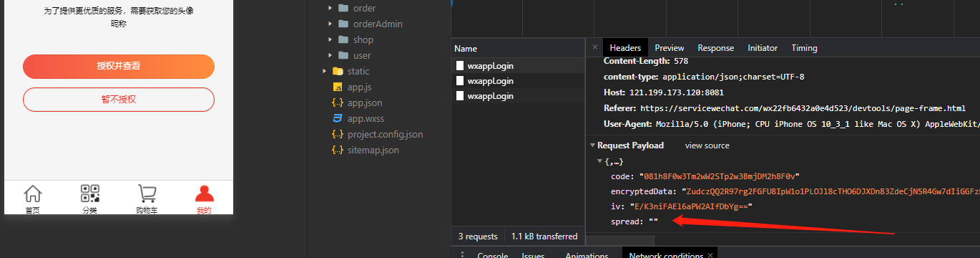The height and width of the screenshot is (258, 980).
Task: Open the drawer three-dot menu icon
Action: 462,255
